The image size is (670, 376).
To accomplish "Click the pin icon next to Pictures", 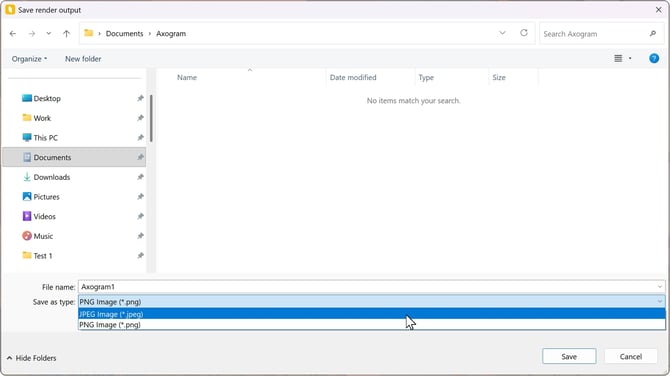I will (x=140, y=197).
